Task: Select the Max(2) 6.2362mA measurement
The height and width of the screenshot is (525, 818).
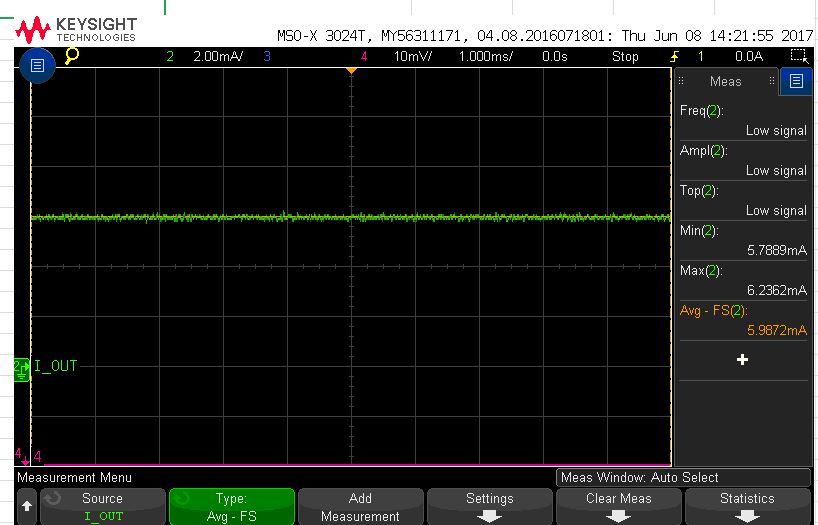Action: click(x=743, y=280)
